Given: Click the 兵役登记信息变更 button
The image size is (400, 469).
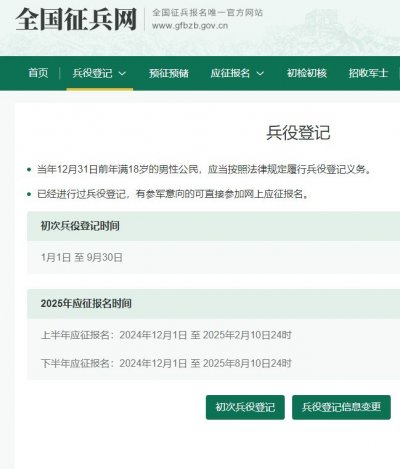Looking at the screenshot, I should click(341, 407).
